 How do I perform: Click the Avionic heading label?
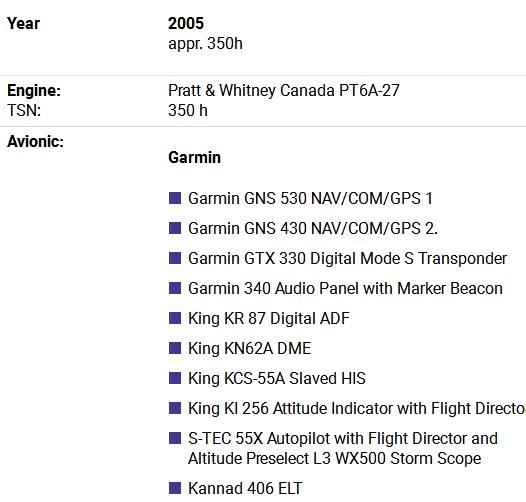click(x=35, y=141)
